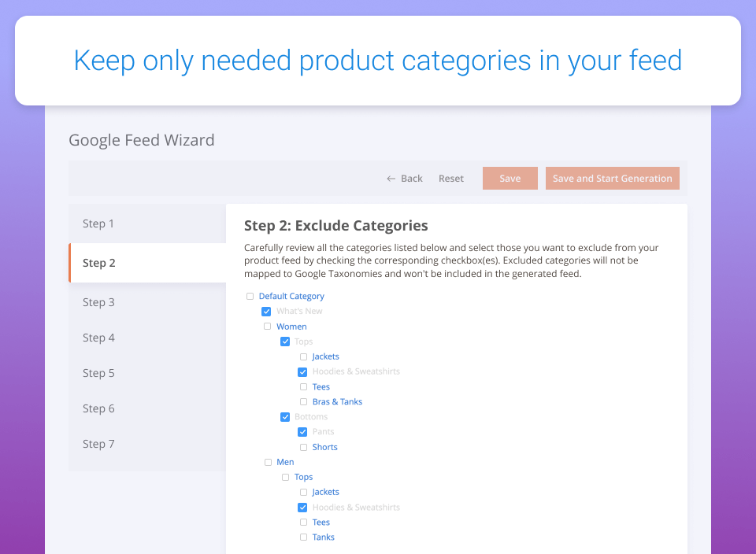Open the Bras & Tanks category link
The width and height of the screenshot is (756, 554).
coord(337,402)
